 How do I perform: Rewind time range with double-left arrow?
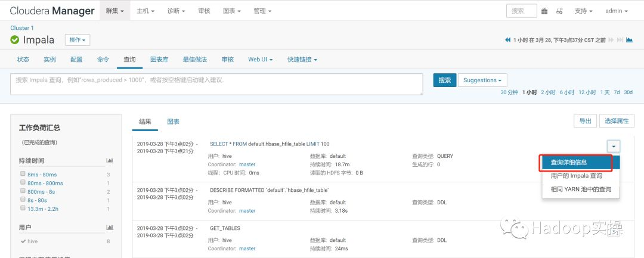(507, 40)
